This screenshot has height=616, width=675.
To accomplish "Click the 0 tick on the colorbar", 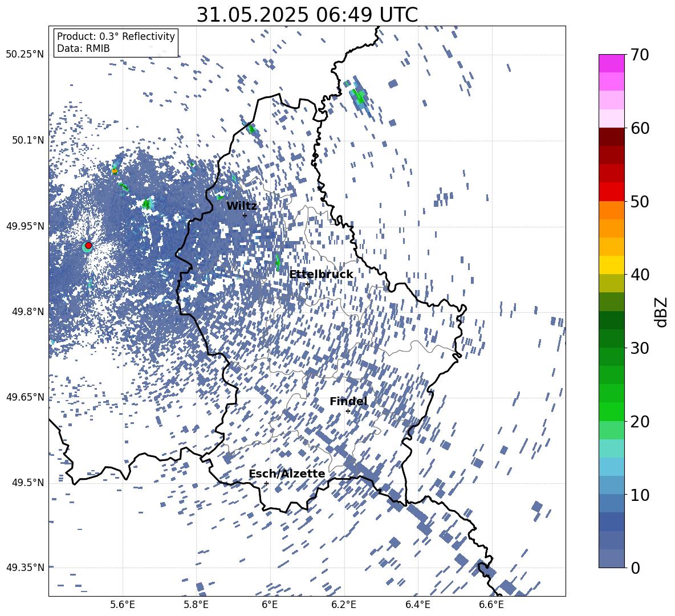I will click(x=635, y=568).
